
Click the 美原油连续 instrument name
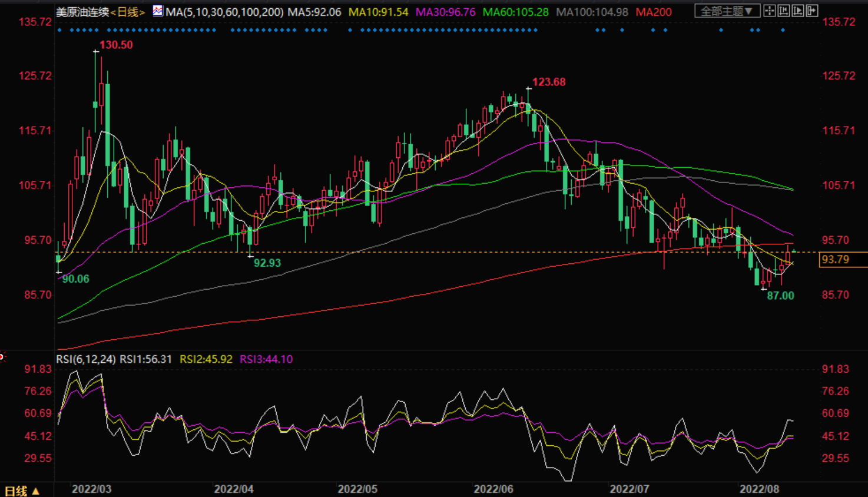coord(82,12)
